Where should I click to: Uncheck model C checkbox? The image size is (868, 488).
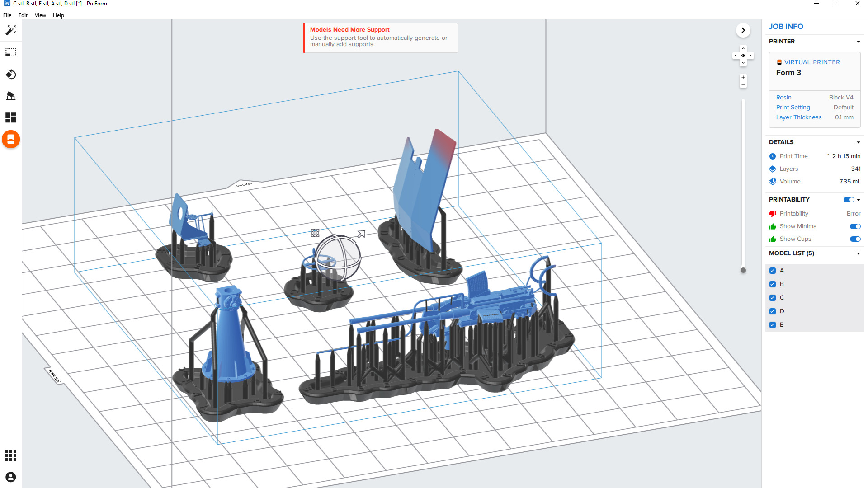(773, 298)
